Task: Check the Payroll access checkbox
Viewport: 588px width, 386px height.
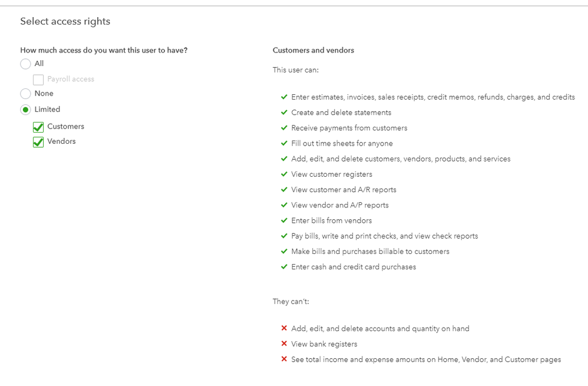Action: click(x=38, y=80)
